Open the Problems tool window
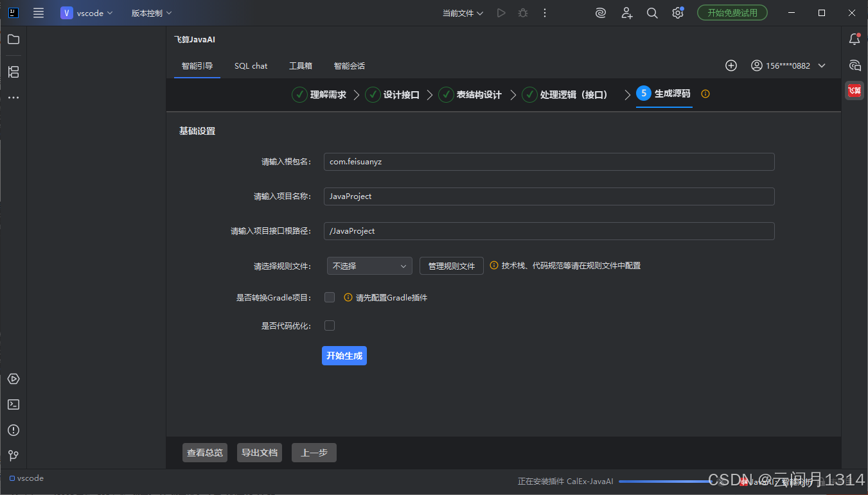 pyautogui.click(x=13, y=430)
